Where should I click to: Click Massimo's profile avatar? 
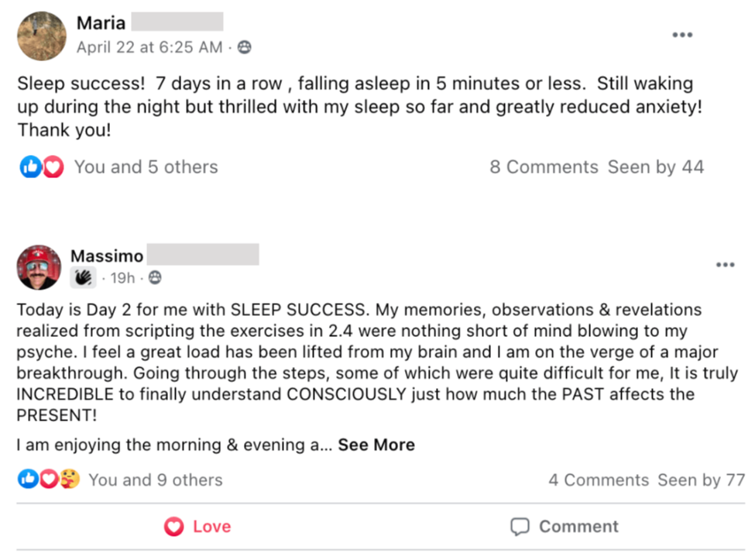[40, 268]
